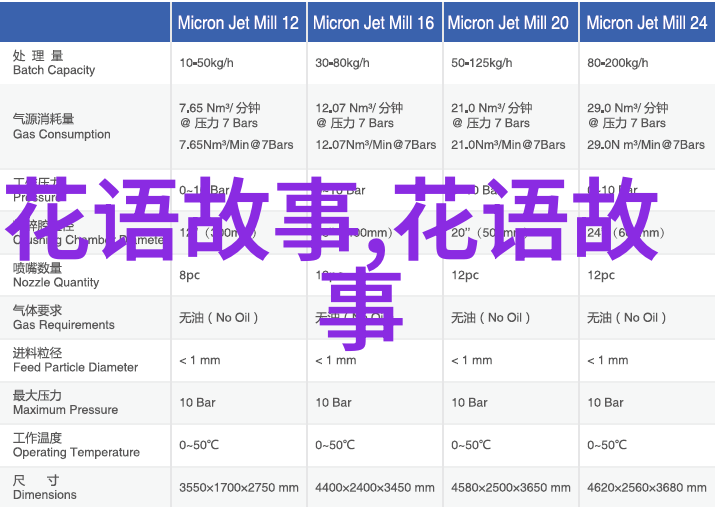Click the Micron Jet Mill 12 column header
Screen dimensions: 722x507
click(238, 23)
